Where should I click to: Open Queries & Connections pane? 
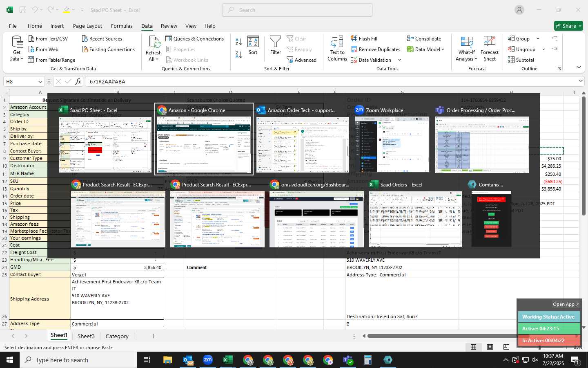pyautogui.click(x=195, y=39)
